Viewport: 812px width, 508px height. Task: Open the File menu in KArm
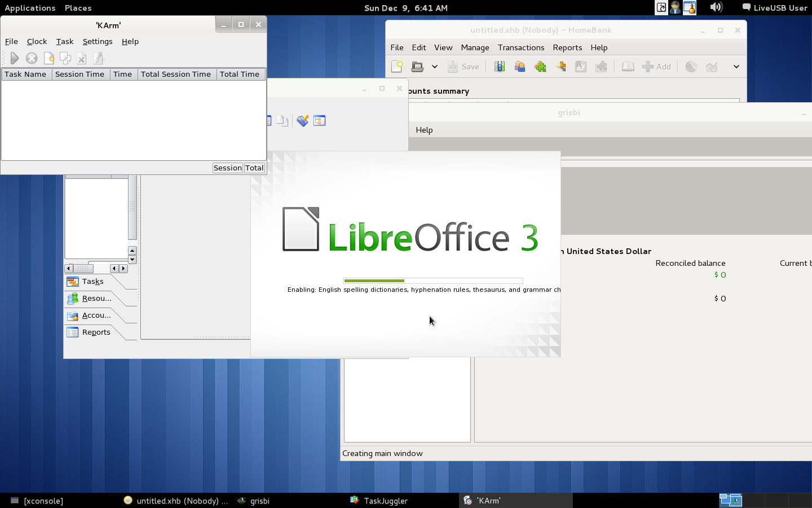pos(11,42)
